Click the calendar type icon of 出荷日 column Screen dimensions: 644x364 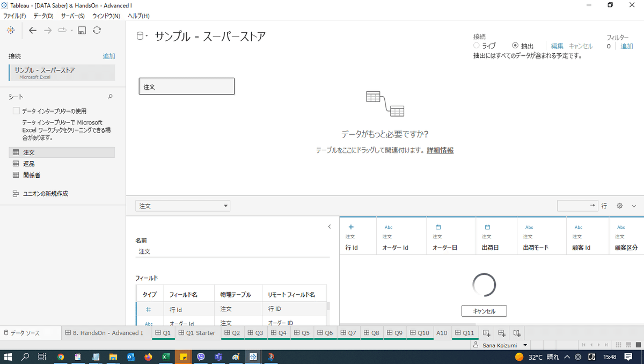[487, 227]
